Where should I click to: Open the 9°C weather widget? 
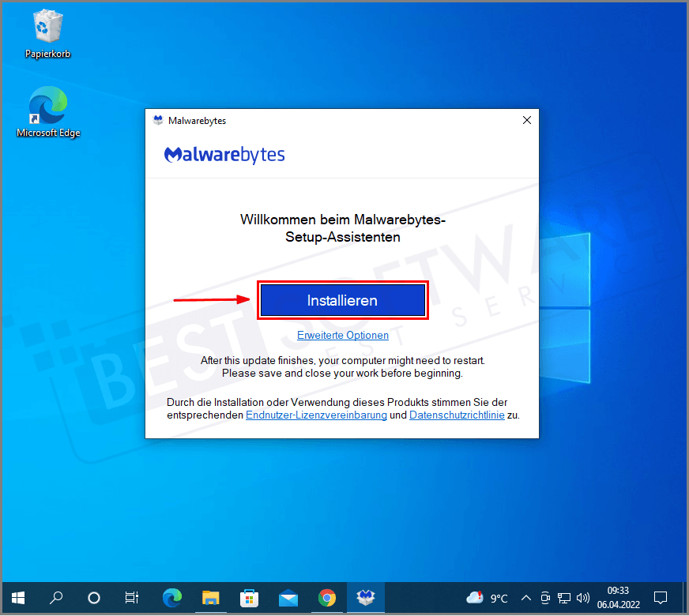[x=488, y=598]
